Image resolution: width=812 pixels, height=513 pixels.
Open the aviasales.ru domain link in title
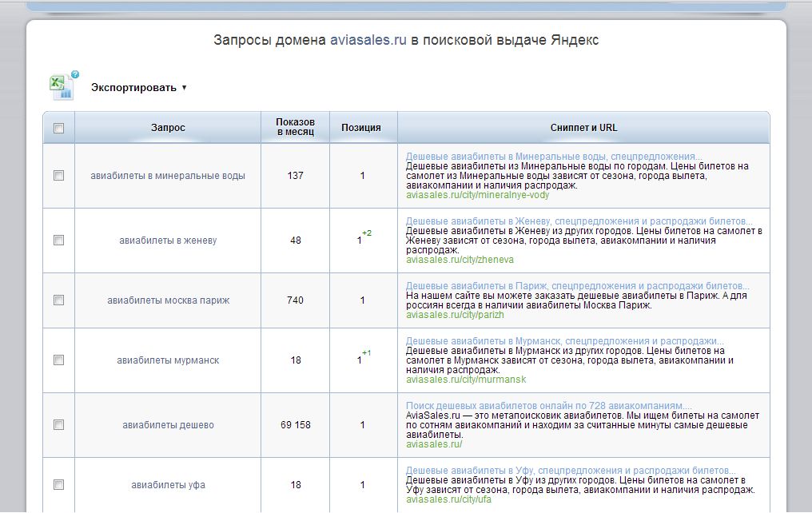point(368,40)
